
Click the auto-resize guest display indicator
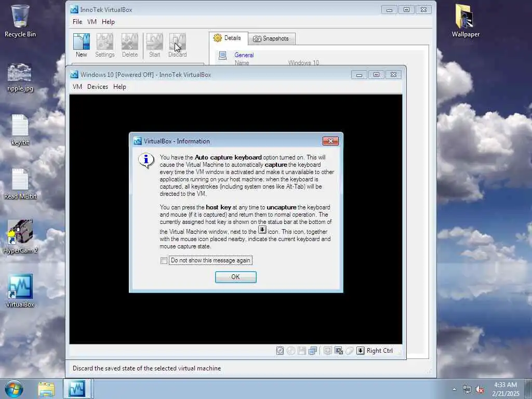click(x=338, y=351)
